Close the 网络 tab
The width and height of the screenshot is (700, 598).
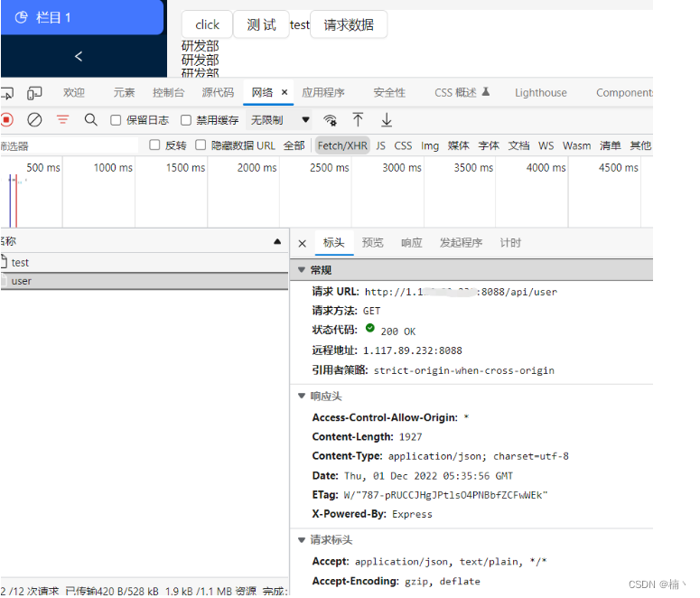click(x=285, y=92)
